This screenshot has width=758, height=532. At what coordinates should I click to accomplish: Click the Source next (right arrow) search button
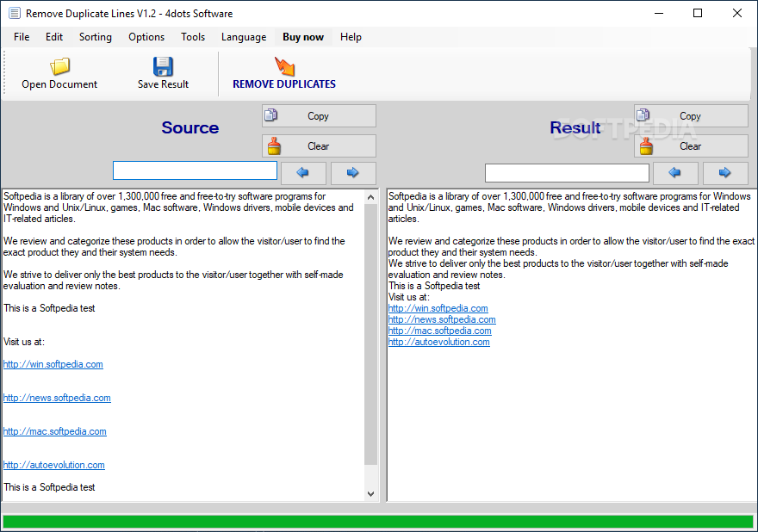coord(353,172)
